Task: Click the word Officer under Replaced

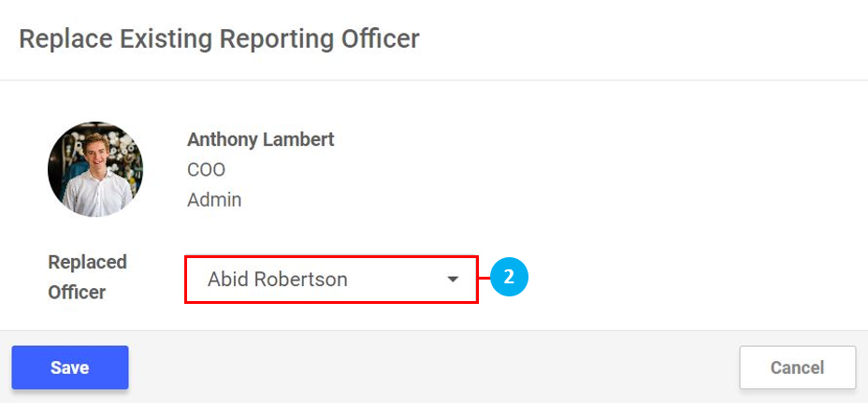Action: (77, 293)
